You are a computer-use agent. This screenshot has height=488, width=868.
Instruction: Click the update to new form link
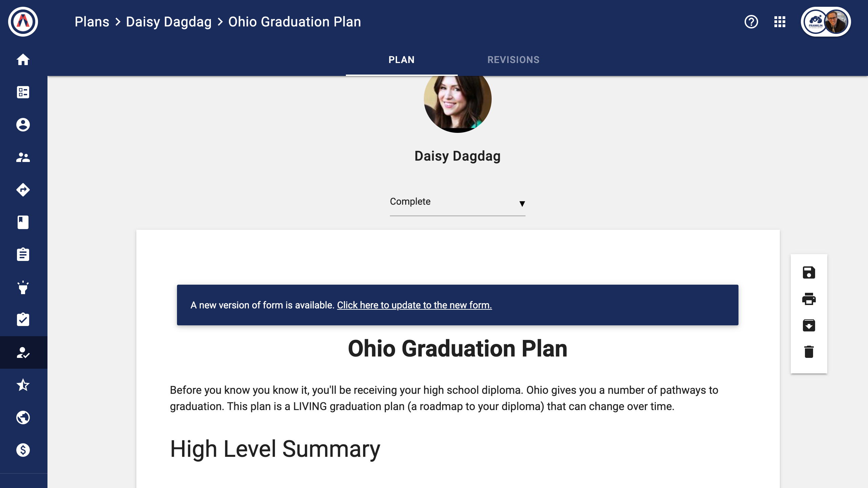point(414,305)
